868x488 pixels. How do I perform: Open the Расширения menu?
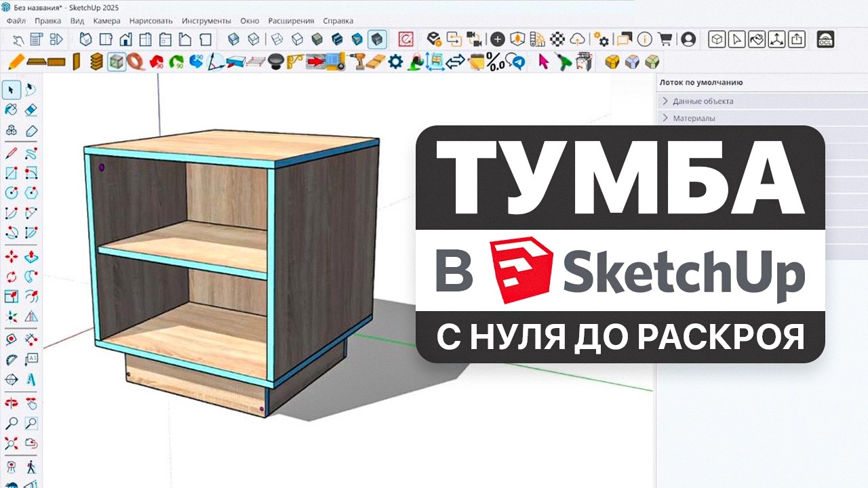(291, 21)
